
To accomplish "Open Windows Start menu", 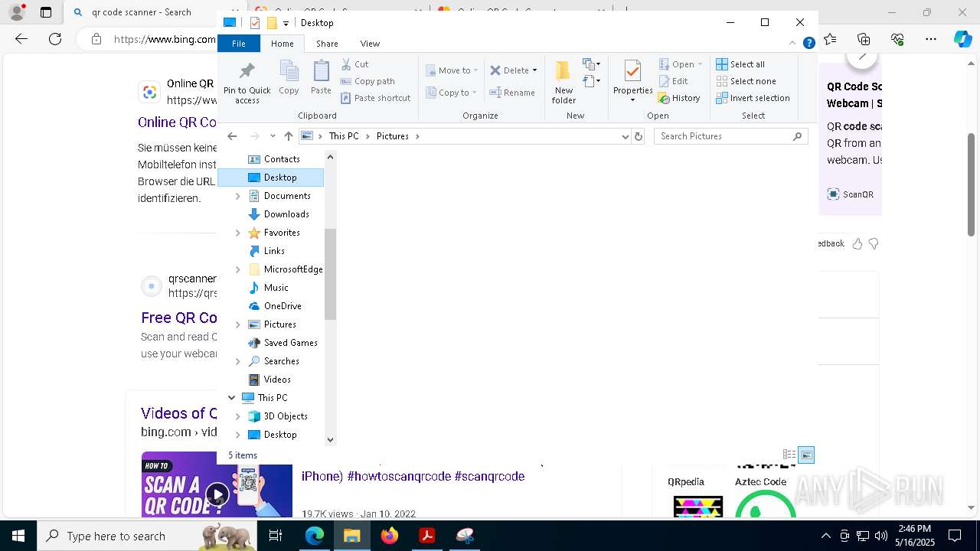I will tap(18, 536).
